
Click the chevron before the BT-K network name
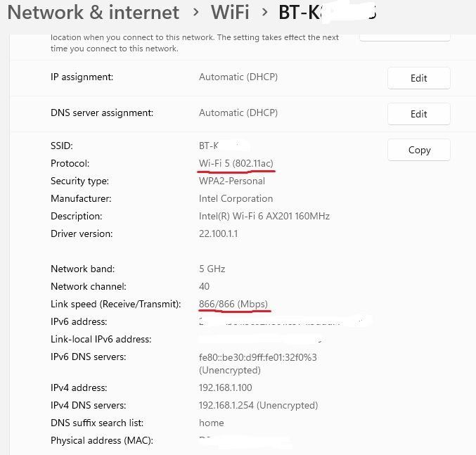coord(264,13)
